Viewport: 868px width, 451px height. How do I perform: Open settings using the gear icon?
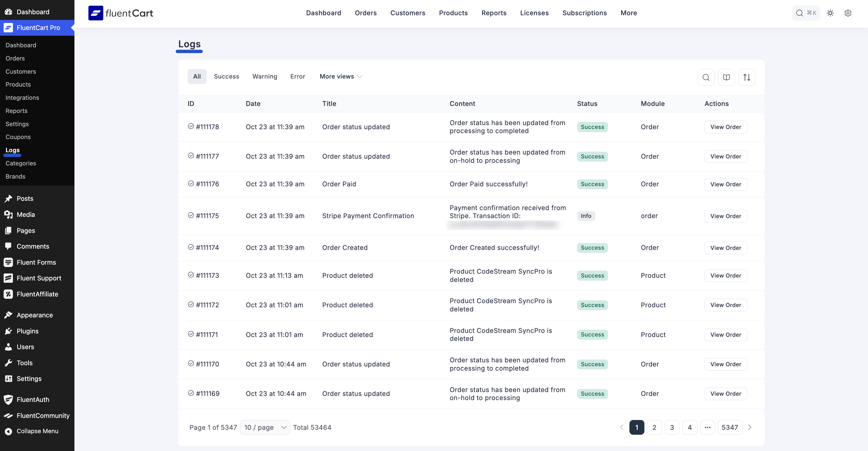click(x=848, y=13)
